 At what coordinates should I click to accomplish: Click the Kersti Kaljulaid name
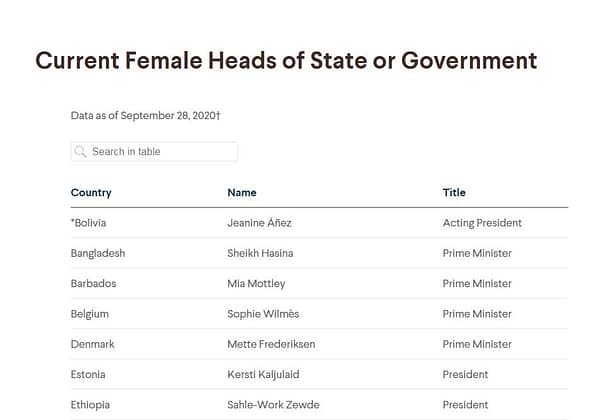tap(264, 375)
